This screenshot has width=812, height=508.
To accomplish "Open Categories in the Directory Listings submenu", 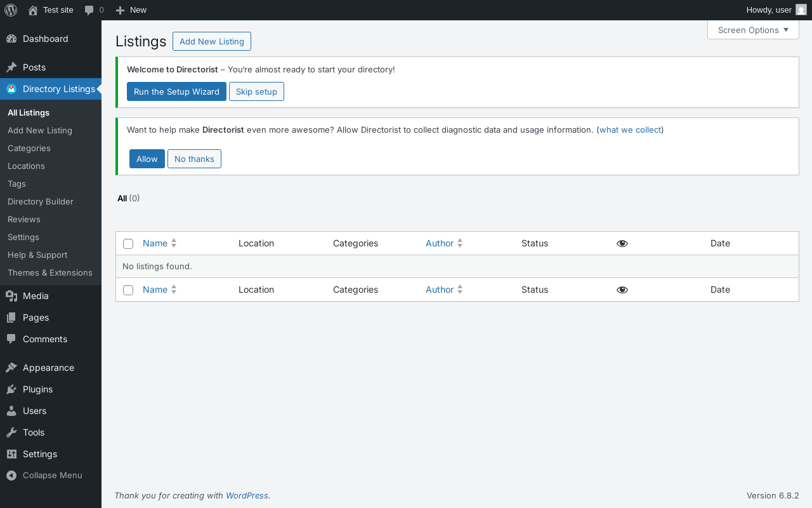I will pyautogui.click(x=29, y=148).
